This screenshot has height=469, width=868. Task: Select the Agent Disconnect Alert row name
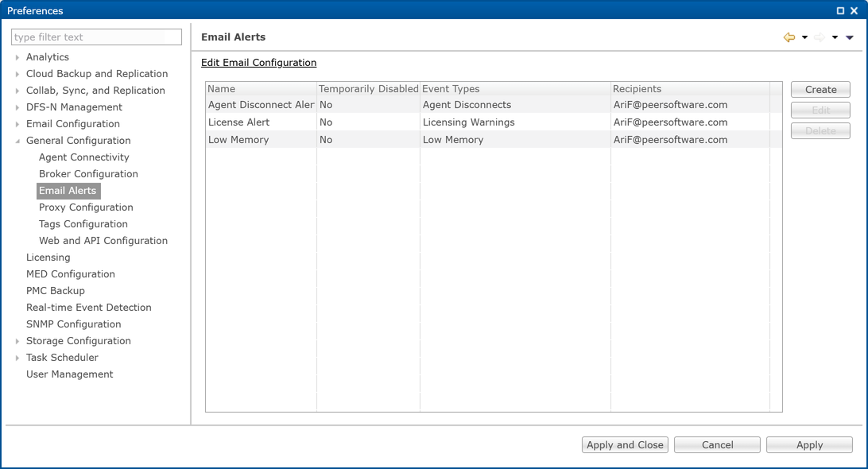[261, 105]
